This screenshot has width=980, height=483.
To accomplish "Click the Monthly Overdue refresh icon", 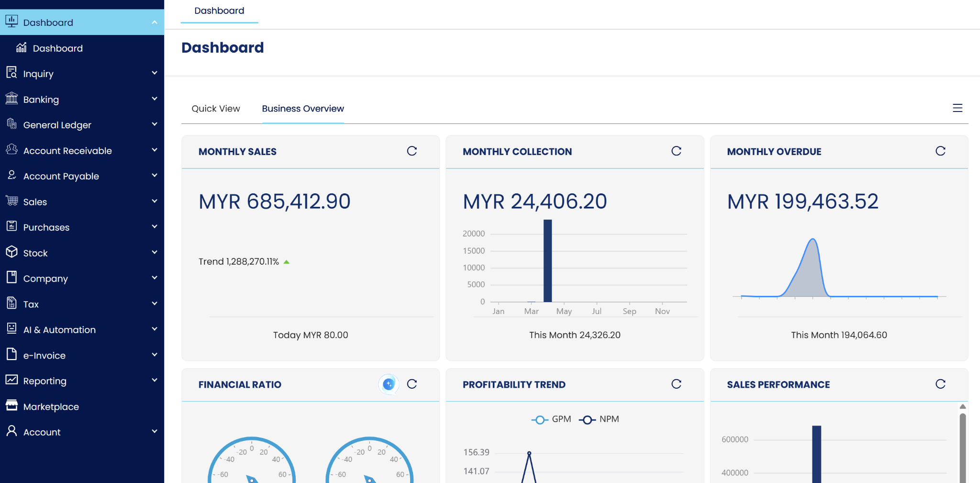I will coord(940,151).
